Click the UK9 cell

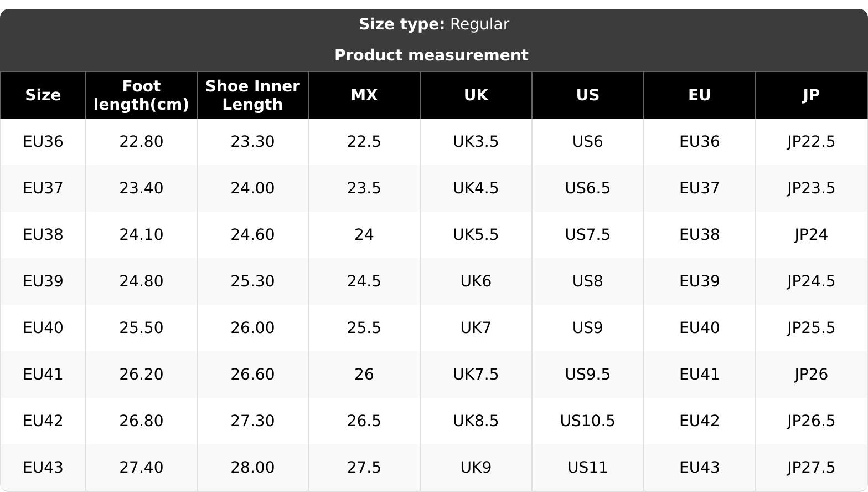(476, 468)
